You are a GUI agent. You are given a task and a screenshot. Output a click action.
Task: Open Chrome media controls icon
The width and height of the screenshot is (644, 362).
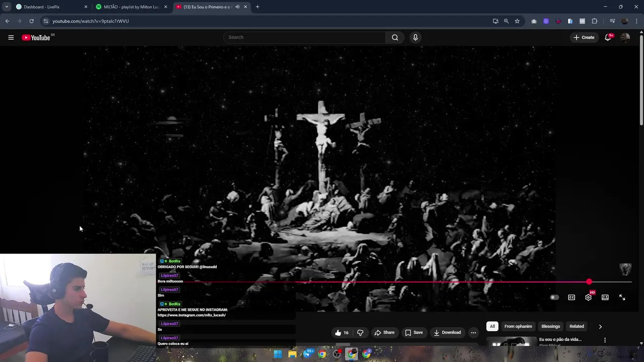[x=612, y=21]
